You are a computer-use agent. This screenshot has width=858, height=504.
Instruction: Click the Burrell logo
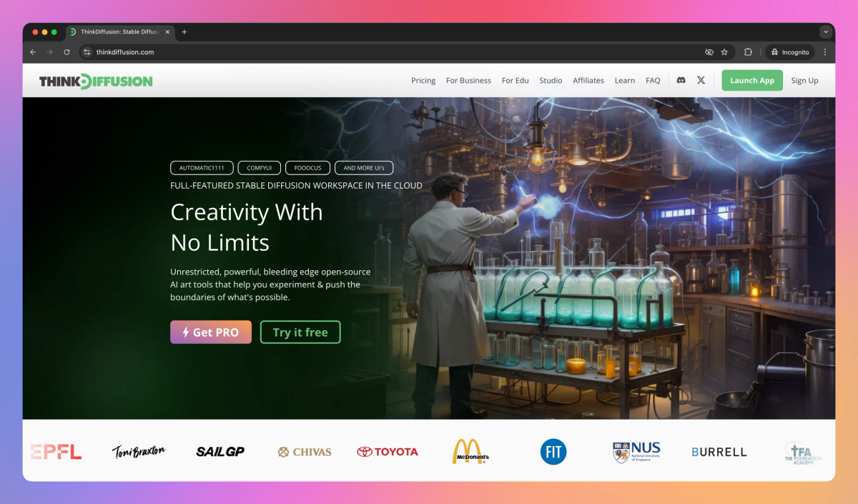[x=719, y=452]
